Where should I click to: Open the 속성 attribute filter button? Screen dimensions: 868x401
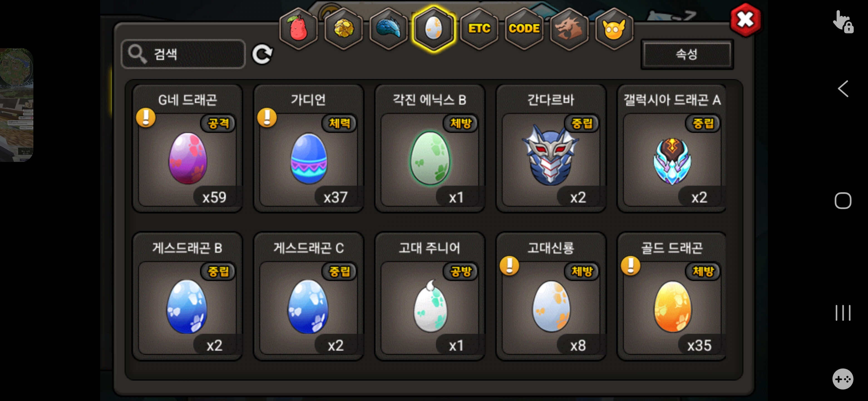[687, 54]
